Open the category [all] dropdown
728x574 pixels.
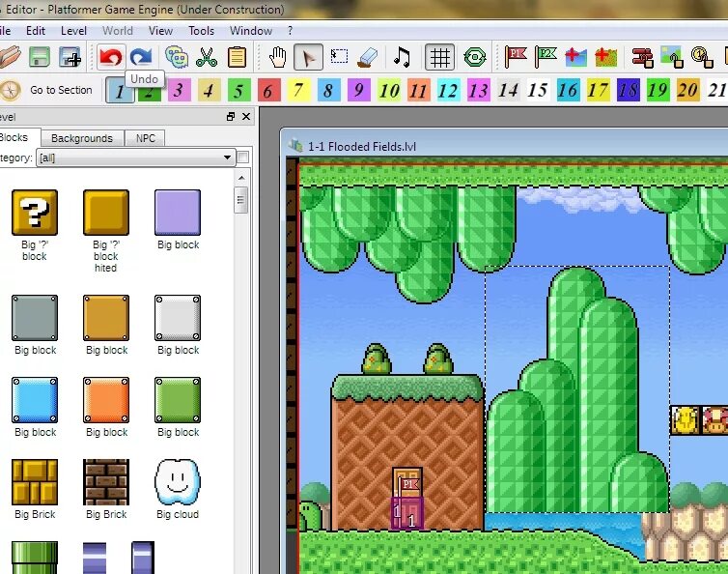pyautogui.click(x=135, y=158)
